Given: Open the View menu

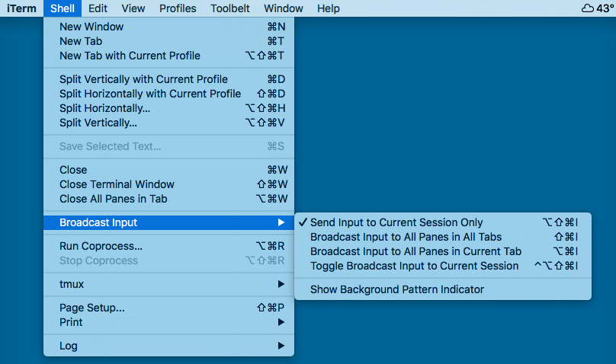Looking at the screenshot, I should point(133,8).
